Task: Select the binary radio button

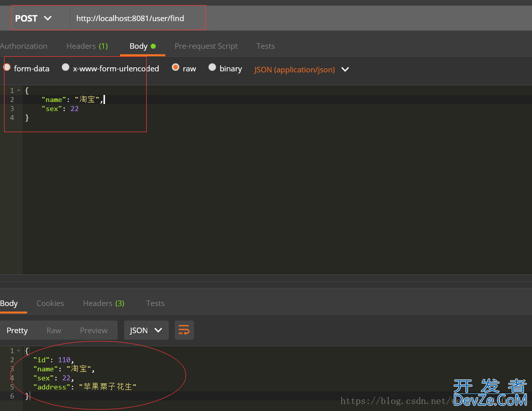Action: (x=212, y=67)
